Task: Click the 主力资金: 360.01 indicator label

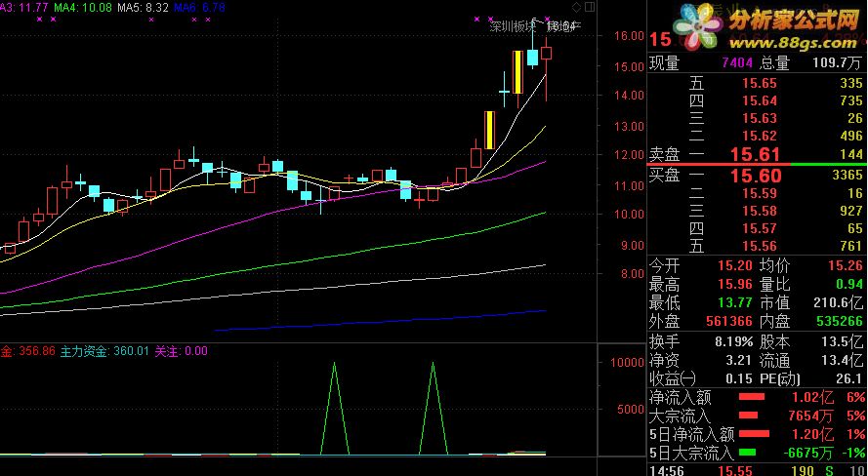Action: coord(104,351)
